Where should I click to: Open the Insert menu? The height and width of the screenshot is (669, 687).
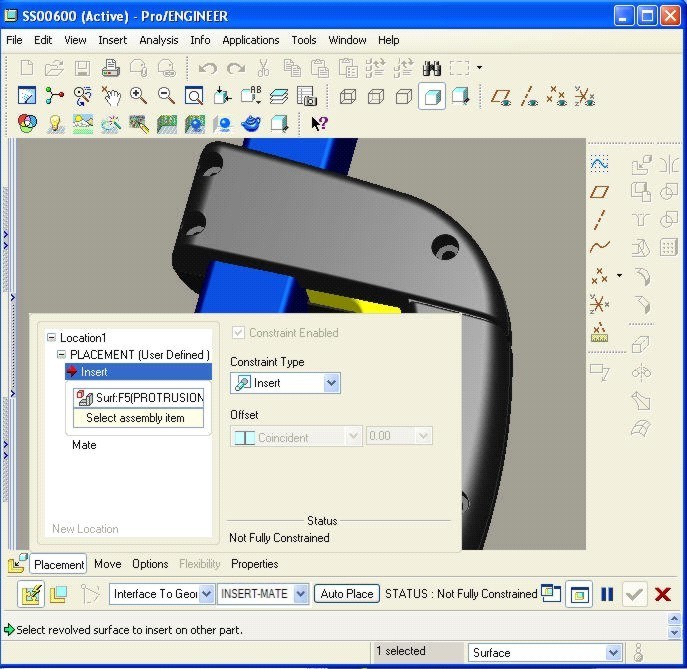coord(113,40)
